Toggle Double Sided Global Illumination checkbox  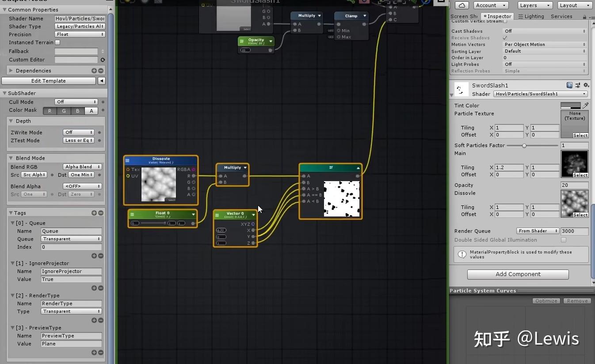pos(564,240)
